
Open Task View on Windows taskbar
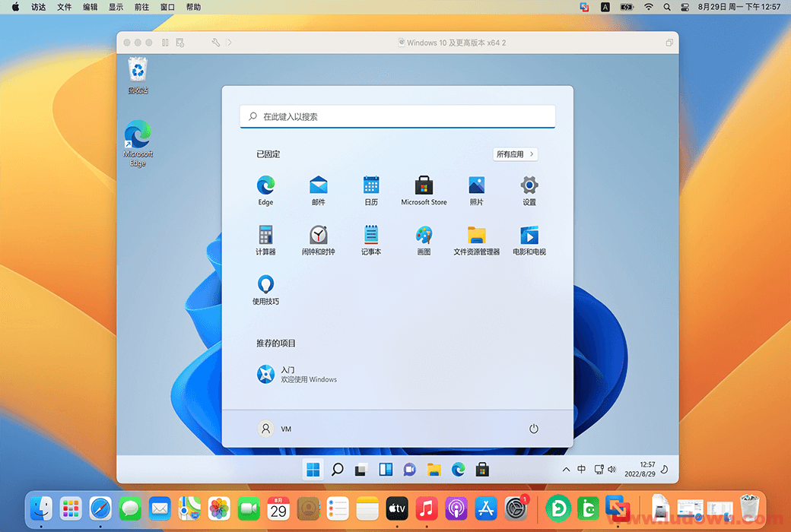(x=361, y=470)
